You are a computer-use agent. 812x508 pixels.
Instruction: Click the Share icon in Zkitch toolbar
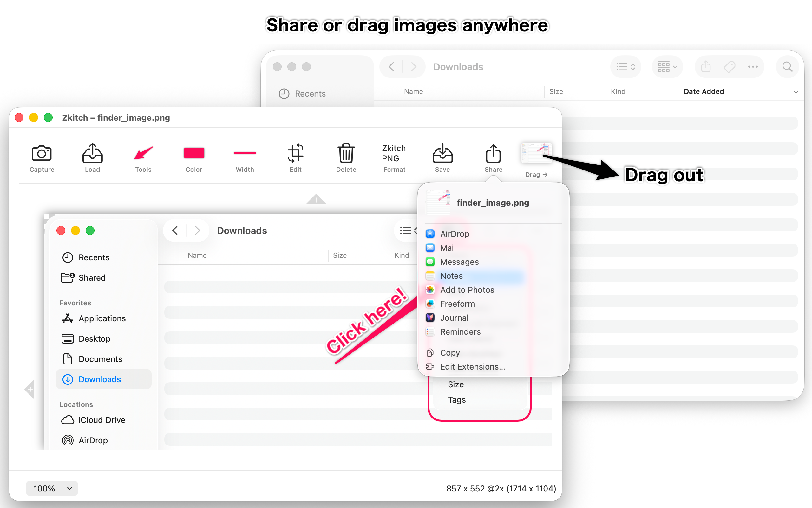click(493, 153)
